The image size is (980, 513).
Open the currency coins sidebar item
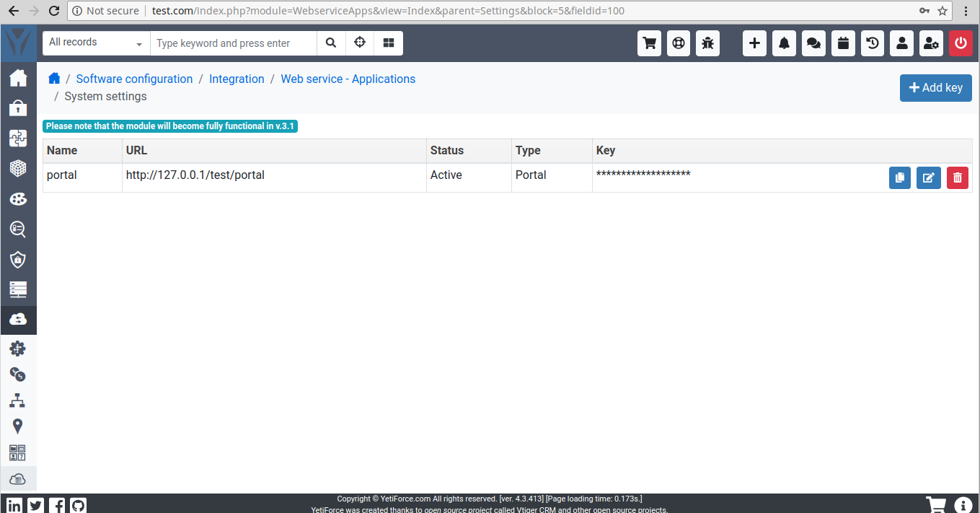coord(18,374)
